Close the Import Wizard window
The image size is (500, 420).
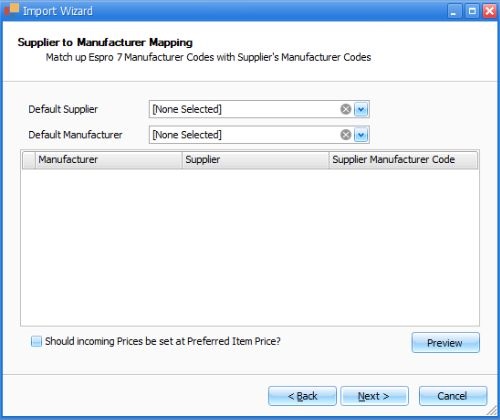click(x=490, y=11)
